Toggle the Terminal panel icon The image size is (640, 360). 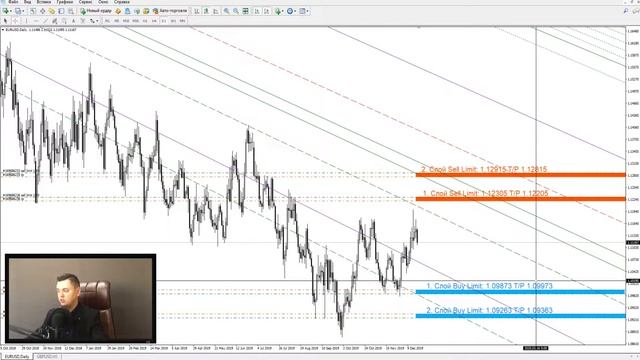tap(61, 11)
